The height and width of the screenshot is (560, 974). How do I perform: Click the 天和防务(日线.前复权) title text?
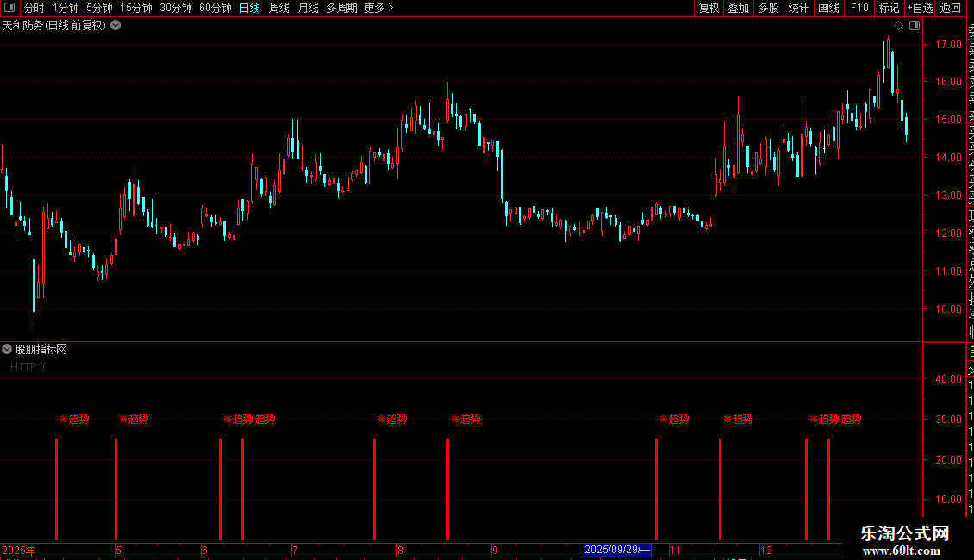(54, 26)
